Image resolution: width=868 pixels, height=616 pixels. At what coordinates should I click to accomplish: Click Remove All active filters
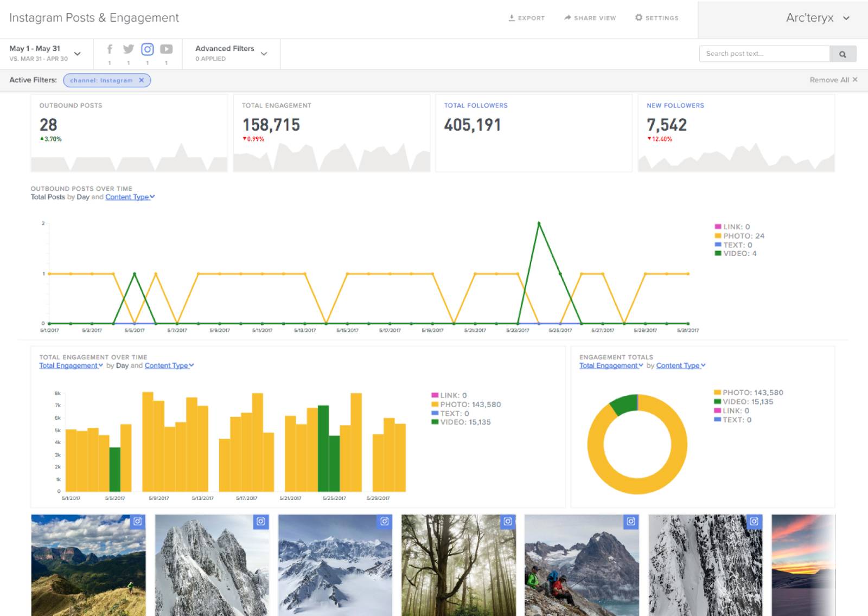[834, 80]
